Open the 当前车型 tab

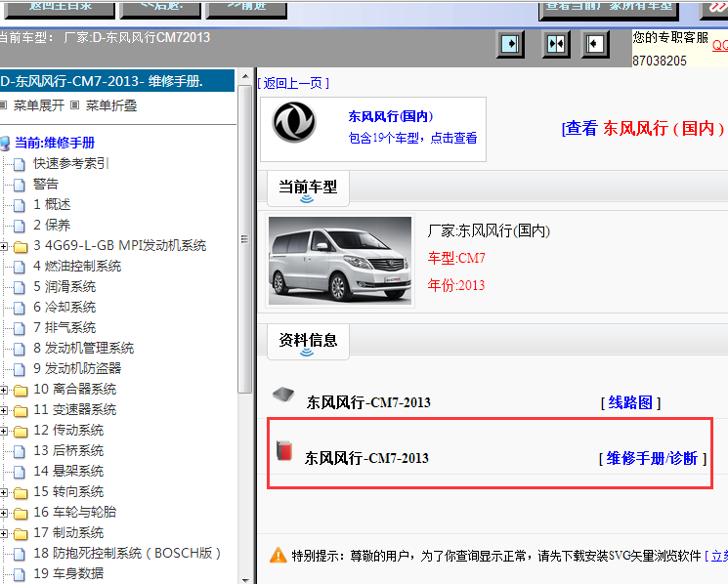308,188
